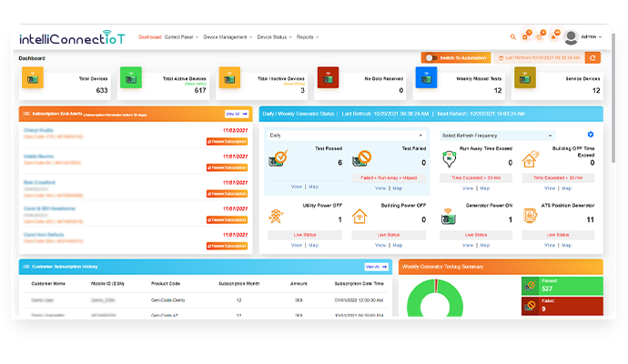Screen dimensions: 628x364
Task: Click the Subscription End Alerts list icon
Action: click(26, 114)
